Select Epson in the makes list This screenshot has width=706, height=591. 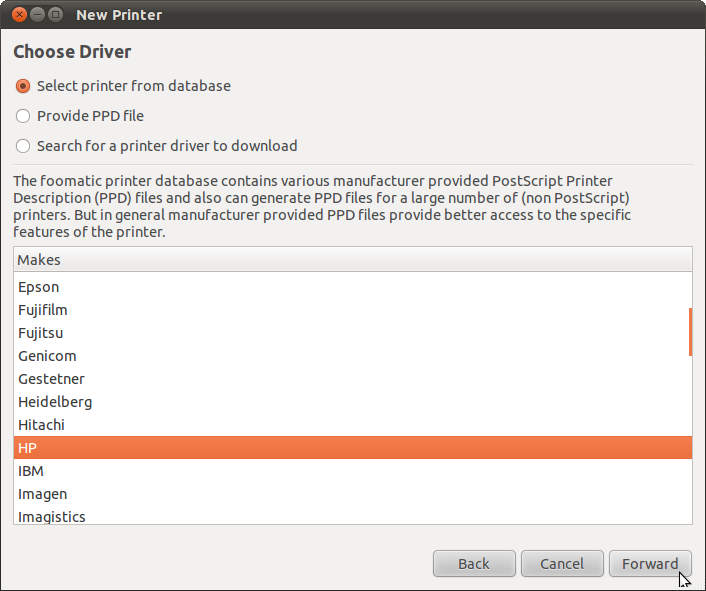click(x=353, y=287)
